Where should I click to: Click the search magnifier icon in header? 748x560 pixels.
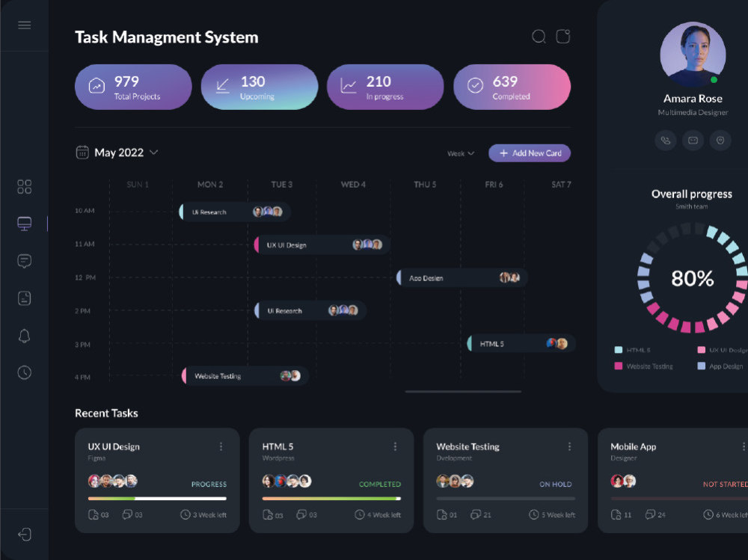[539, 37]
